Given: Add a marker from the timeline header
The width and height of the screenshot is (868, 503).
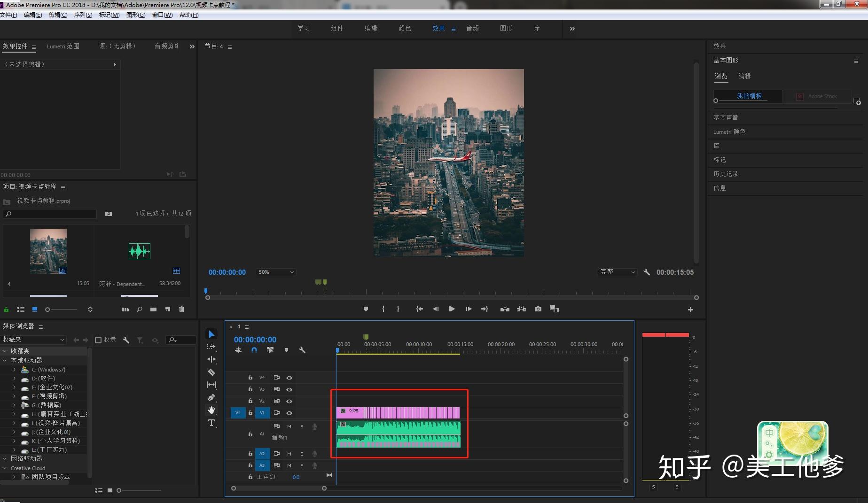Looking at the screenshot, I should tap(286, 350).
